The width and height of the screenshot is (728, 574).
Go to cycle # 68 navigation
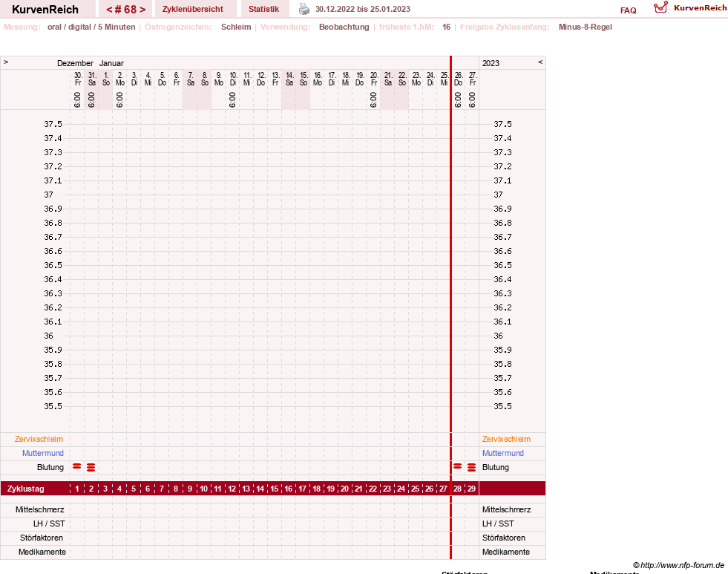pyautogui.click(x=126, y=10)
